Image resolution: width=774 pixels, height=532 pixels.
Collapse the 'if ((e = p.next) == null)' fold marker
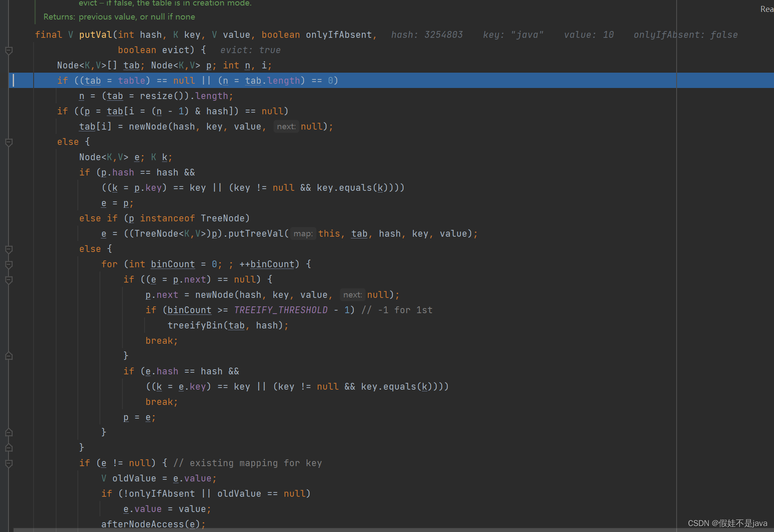pyautogui.click(x=9, y=280)
